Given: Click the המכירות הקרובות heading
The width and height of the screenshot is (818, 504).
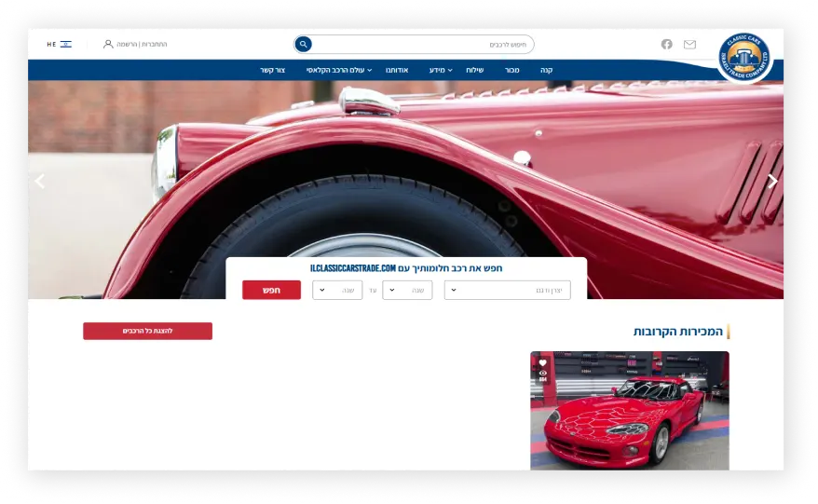Looking at the screenshot, I should coord(677,332).
